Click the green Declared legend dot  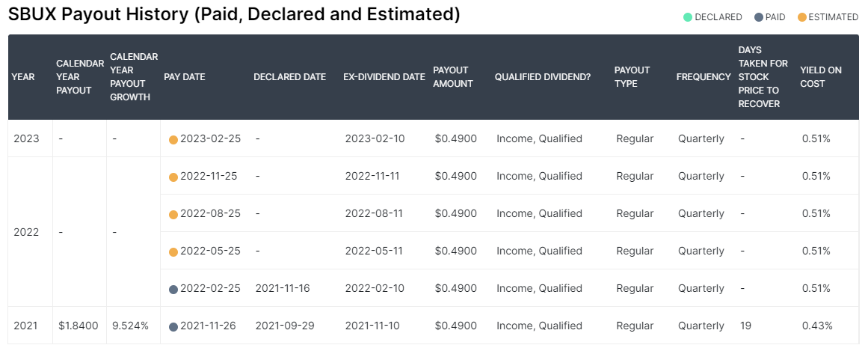(688, 17)
